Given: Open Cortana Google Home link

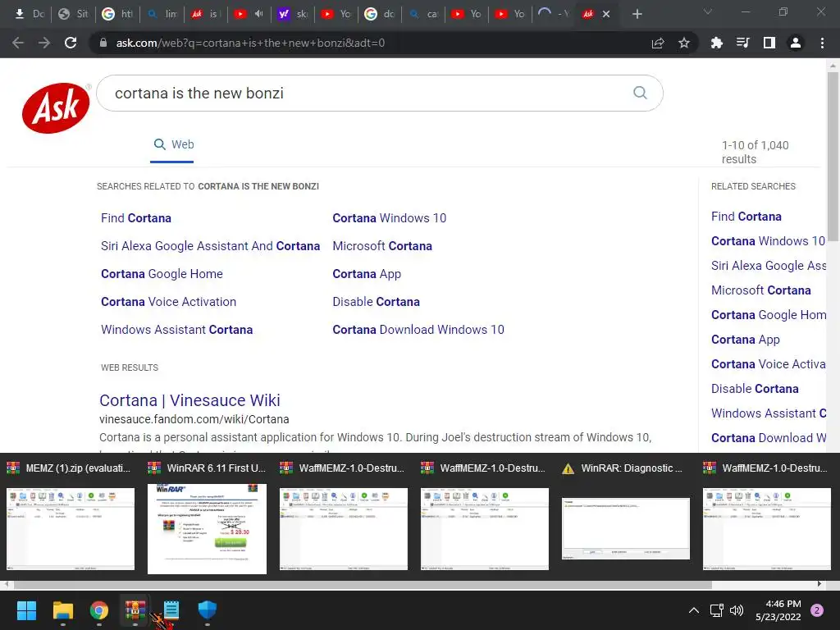Looking at the screenshot, I should coord(162,274).
